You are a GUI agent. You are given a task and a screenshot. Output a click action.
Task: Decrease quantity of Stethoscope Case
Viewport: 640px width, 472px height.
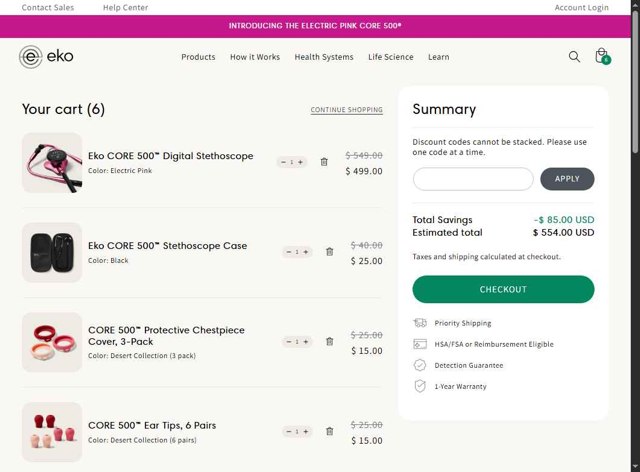tap(289, 252)
